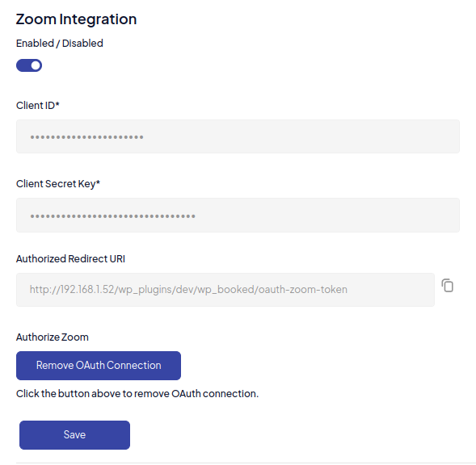Click the remove OAuth connection help text
The height and width of the screenshot is (465, 476).
point(137,394)
